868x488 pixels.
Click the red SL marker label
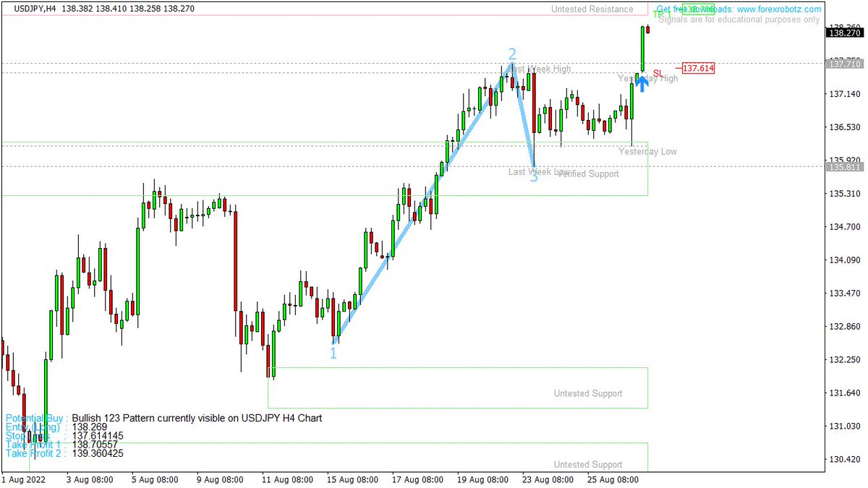point(658,72)
